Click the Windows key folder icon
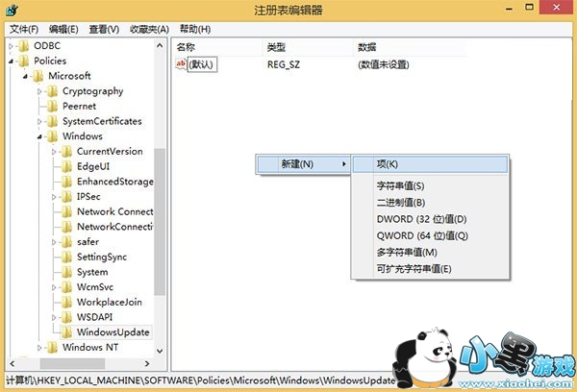The image size is (577, 392). [53, 136]
